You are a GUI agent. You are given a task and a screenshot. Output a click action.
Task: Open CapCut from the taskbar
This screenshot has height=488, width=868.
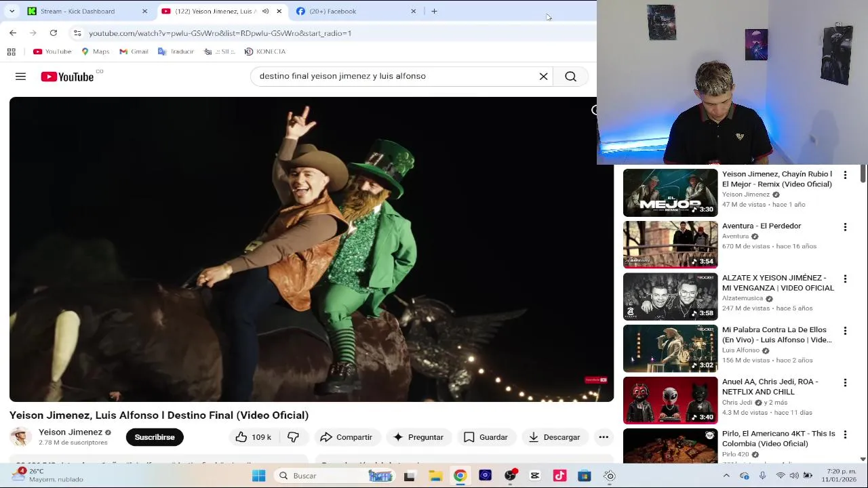pos(534,476)
